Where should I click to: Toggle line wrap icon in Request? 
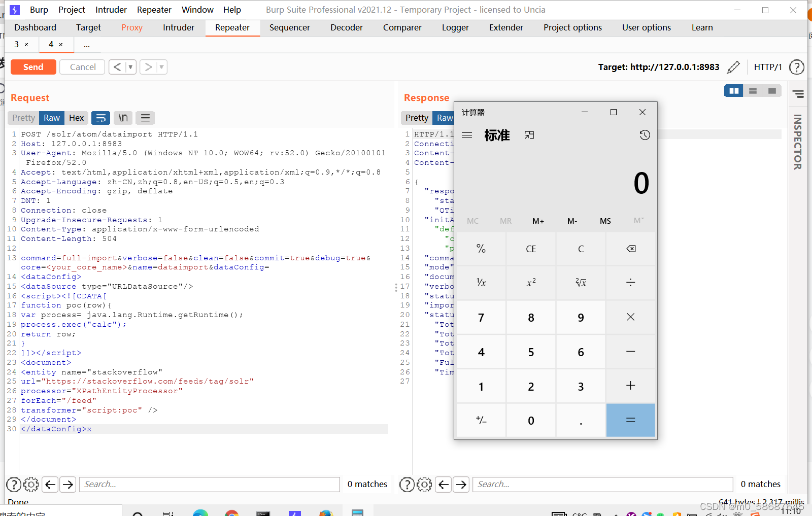[100, 118]
